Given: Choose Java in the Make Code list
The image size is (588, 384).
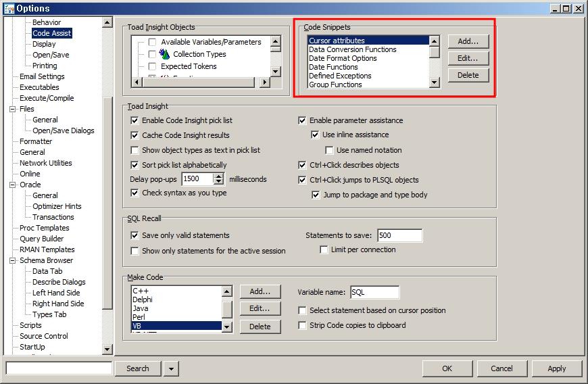Looking at the screenshot, I should click(x=141, y=308).
